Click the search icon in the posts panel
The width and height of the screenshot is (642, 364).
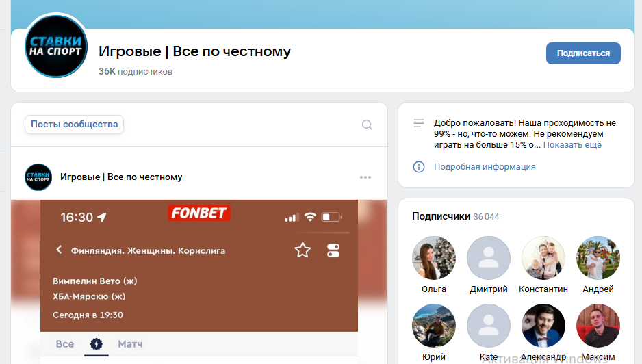(368, 125)
